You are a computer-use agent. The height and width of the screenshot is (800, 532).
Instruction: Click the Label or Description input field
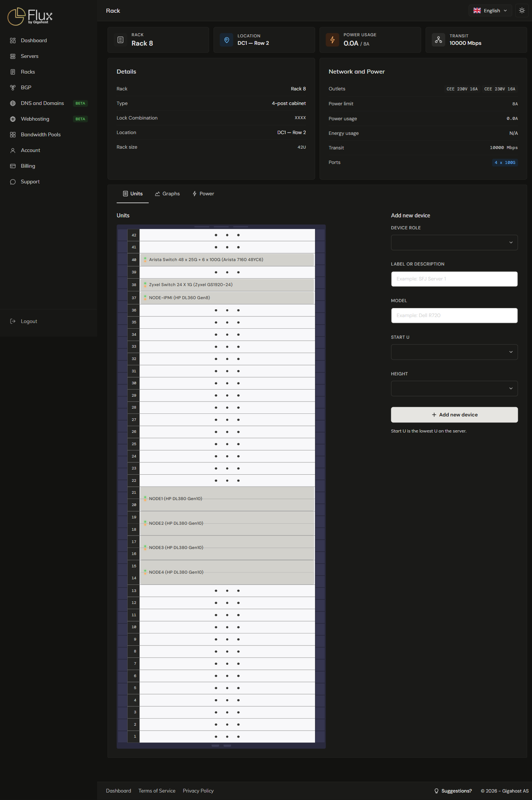coord(454,279)
